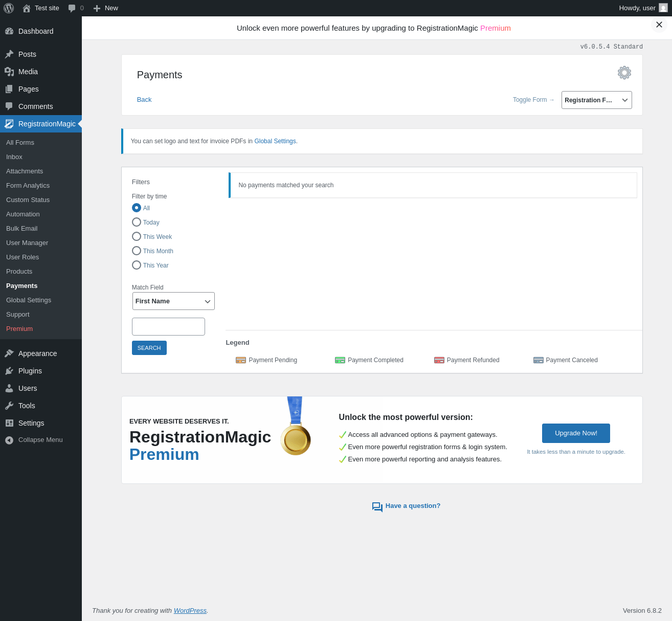Open the Global Settings link in notice

click(275, 141)
